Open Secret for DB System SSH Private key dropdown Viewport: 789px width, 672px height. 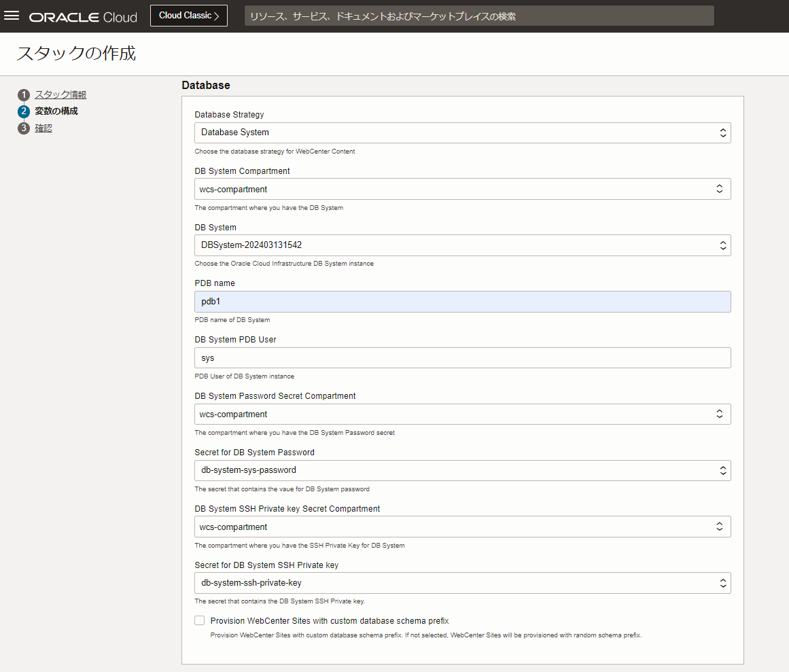462,583
